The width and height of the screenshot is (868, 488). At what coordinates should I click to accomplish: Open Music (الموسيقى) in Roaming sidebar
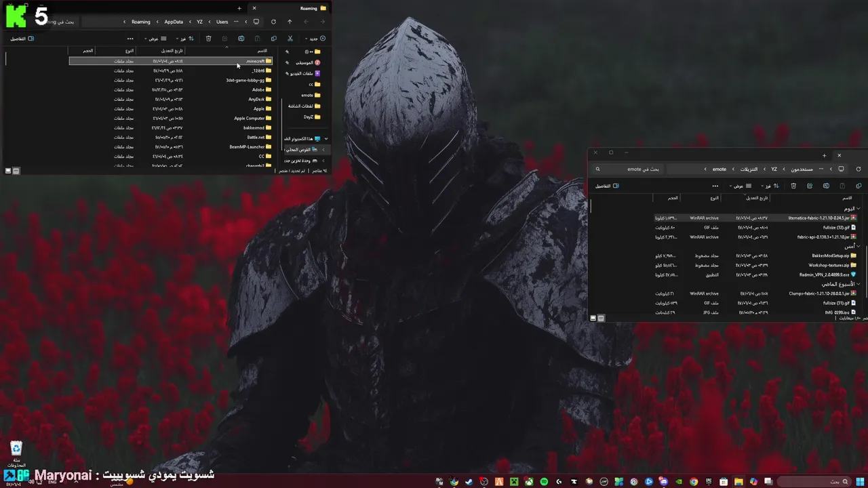point(308,62)
